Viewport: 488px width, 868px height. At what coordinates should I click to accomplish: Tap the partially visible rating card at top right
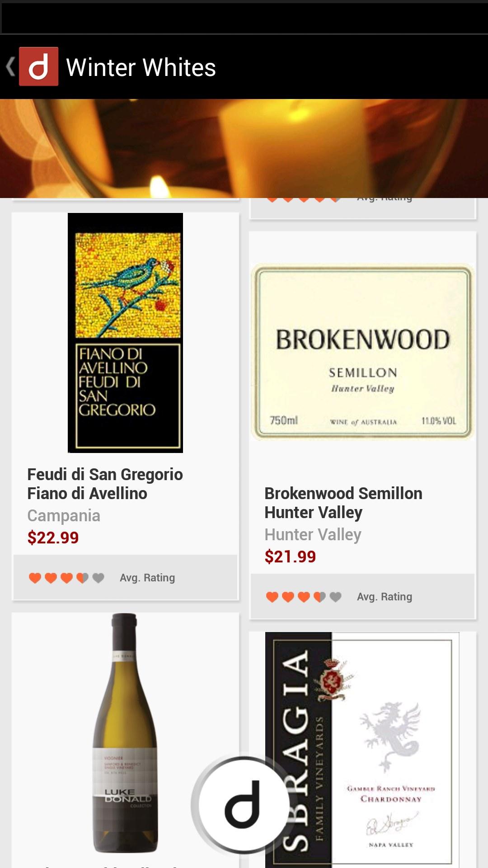[362, 208]
